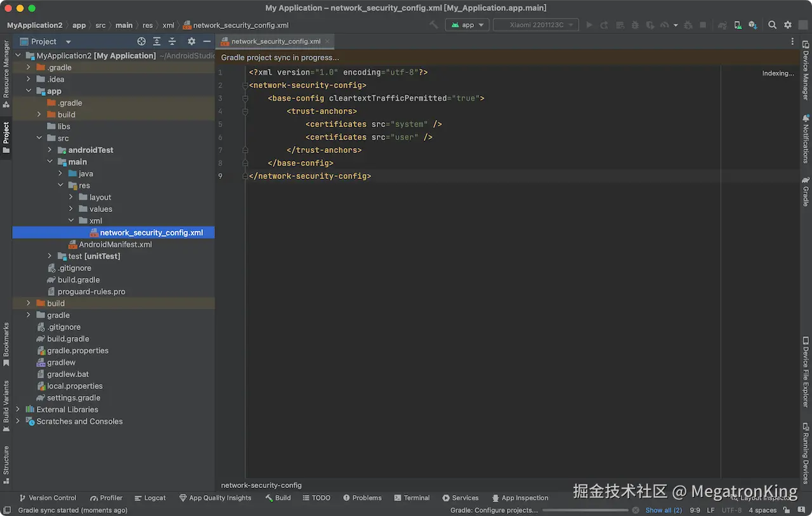Open the app run configuration dropdown
812x516 pixels.
[468, 25]
